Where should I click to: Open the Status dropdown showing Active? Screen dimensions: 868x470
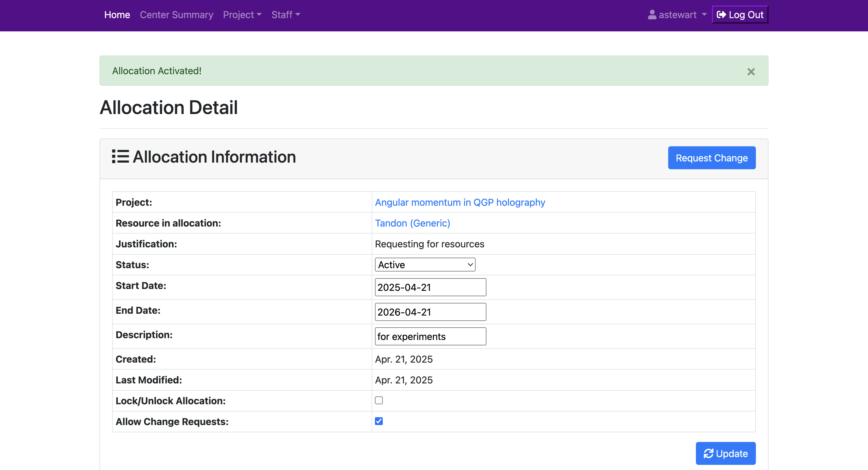(x=425, y=265)
